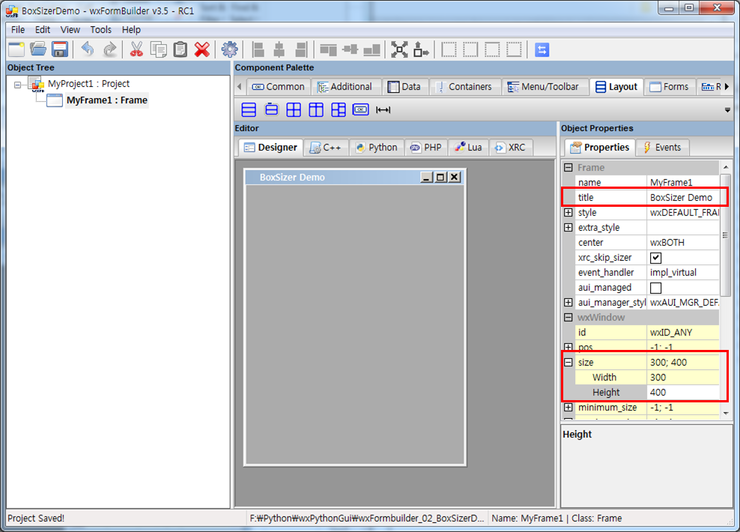The height and width of the screenshot is (532, 740).
Task: Select the first sizer icon in Layout palette
Action: coord(249,110)
